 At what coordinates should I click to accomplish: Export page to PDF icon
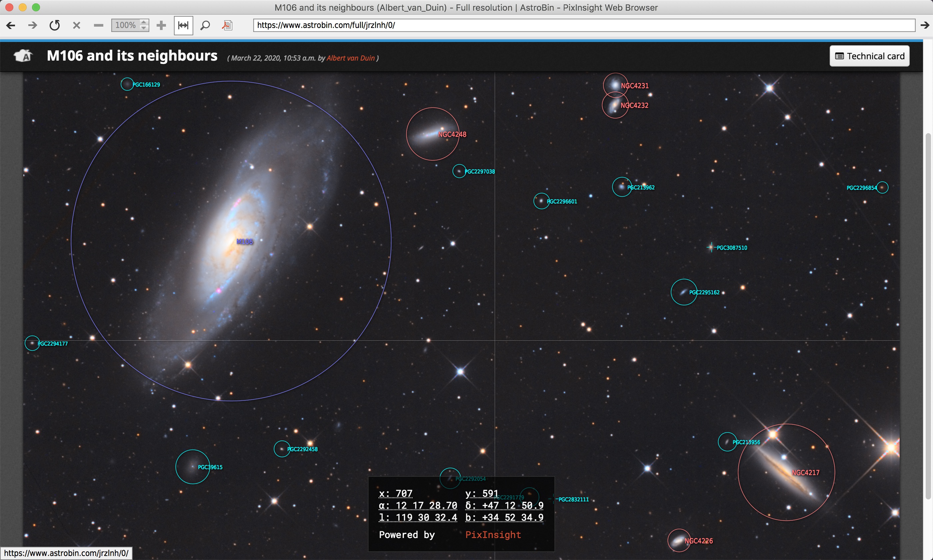coord(227,25)
